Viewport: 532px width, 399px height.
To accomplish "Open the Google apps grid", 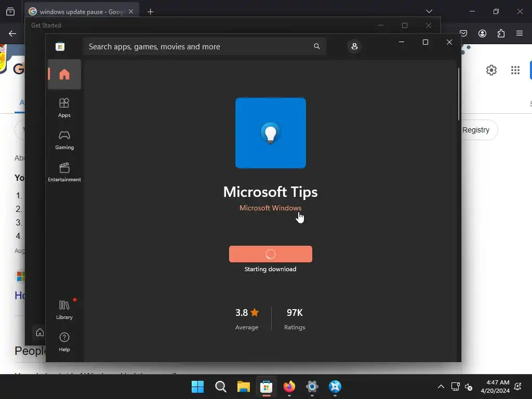I will [515, 70].
